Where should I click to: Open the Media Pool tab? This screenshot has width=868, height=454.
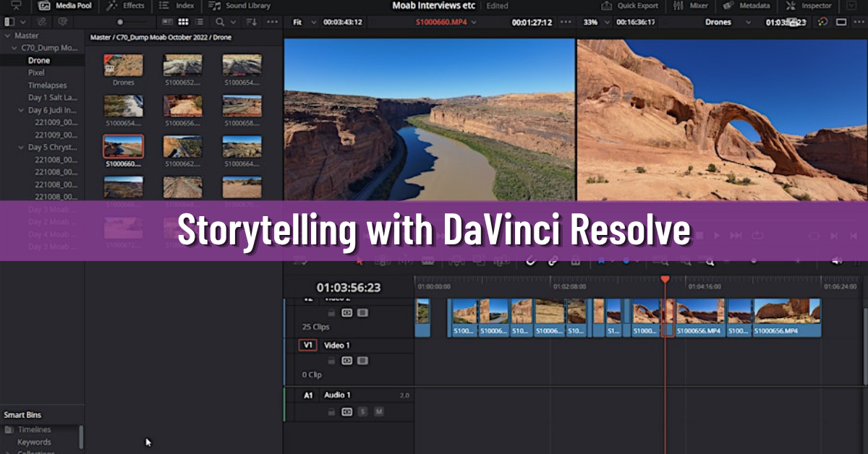[64, 5]
